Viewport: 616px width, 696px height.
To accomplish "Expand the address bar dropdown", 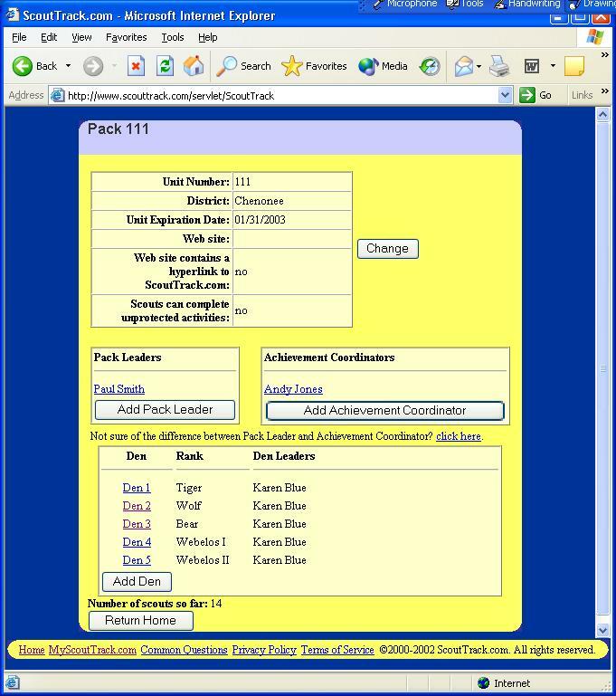I will point(505,95).
